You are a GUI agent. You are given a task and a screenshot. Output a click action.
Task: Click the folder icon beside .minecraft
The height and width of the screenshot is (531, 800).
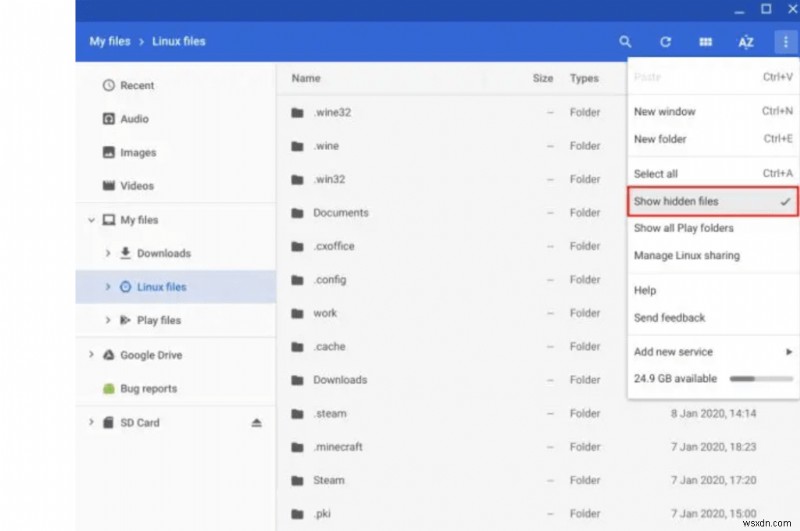(x=297, y=447)
